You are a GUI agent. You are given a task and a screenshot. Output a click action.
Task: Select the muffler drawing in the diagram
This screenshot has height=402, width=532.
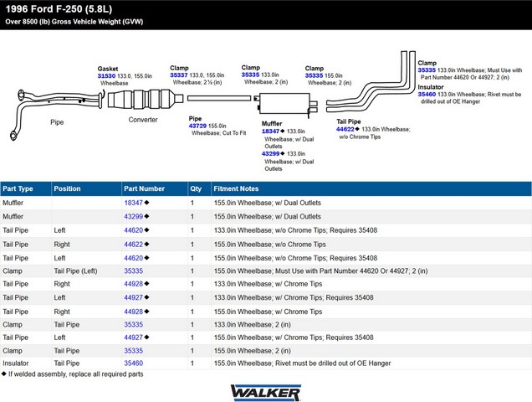pyautogui.click(x=286, y=104)
